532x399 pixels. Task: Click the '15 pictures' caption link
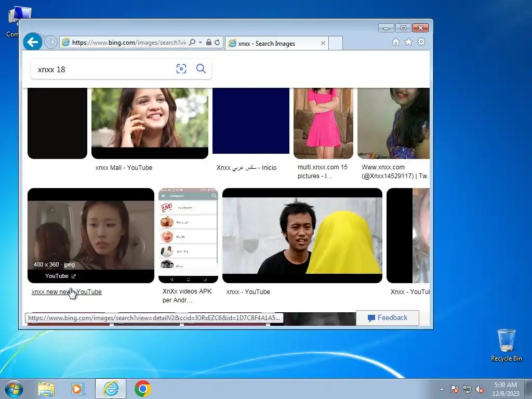[323, 171]
